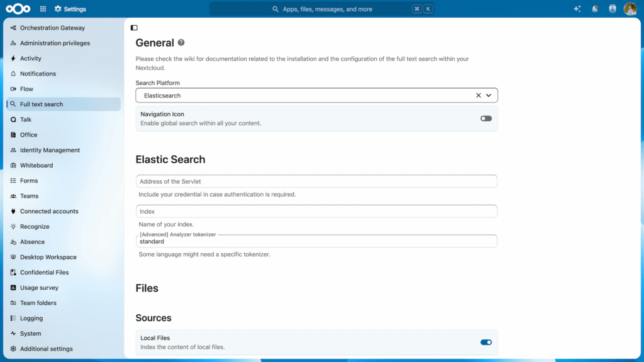
Task: Click the Confidential Files icon
Action: 13,273
